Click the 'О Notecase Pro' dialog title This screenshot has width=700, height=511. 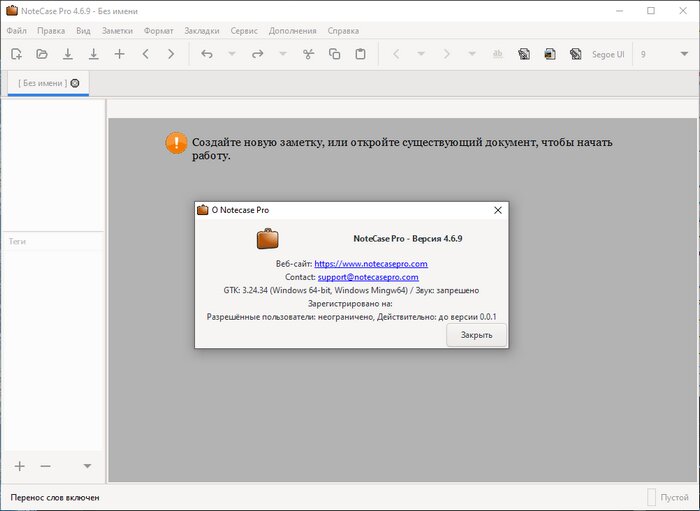pos(240,210)
